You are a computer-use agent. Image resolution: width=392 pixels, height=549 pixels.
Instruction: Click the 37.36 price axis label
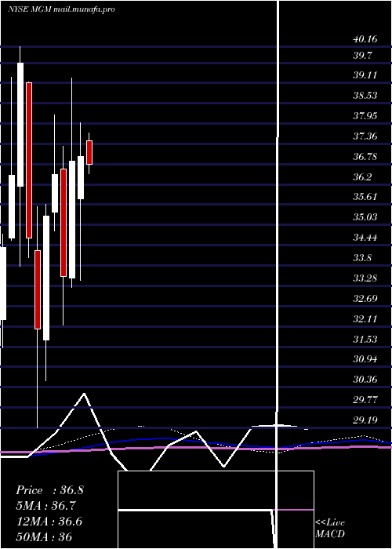(x=365, y=136)
